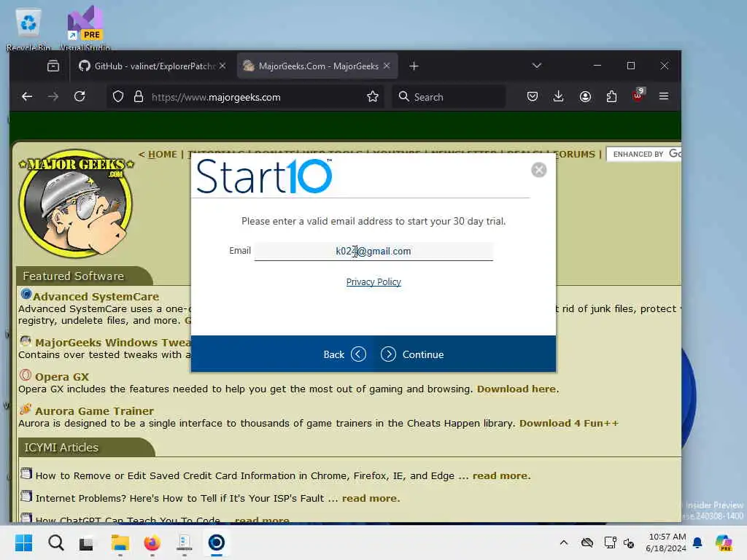Open the notifications bell icon
The height and width of the screenshot is (560, 747).
click(697, 542)
